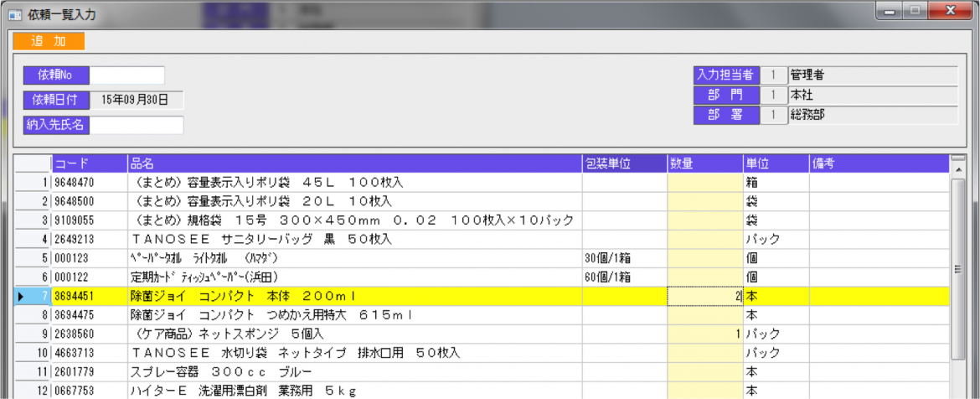Click the 備考 column header
This screenshot has width=980, height=399.
pos(879,163)
